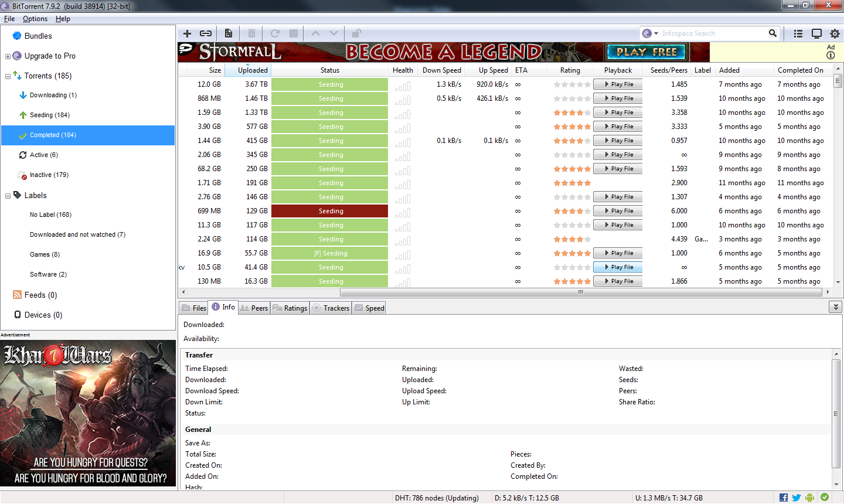
Task: Open Preferences gear icon
Action: [835, 33]
